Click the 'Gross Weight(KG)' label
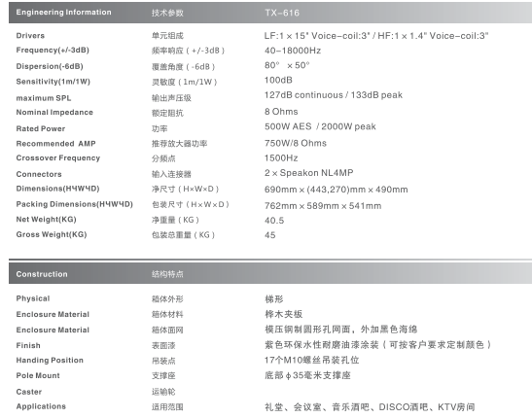Image resolution: width=532 pixels, height=418 pixels. coord(52,234)
